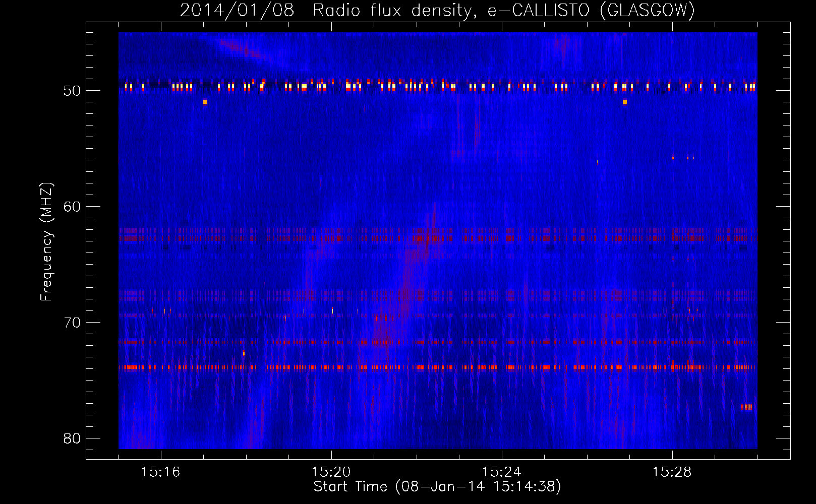816x504 pixels.
Task: Click the plot title '2014/01/08 Radio flux density'
Action: click(x=437, y=11)
